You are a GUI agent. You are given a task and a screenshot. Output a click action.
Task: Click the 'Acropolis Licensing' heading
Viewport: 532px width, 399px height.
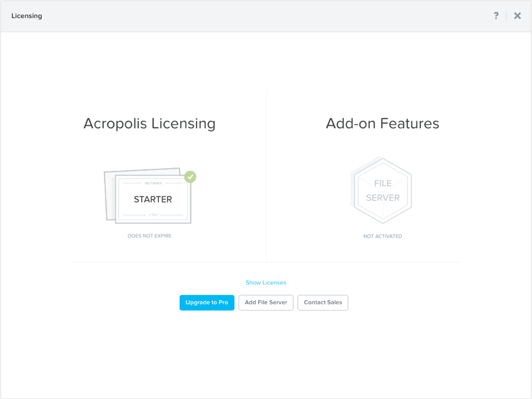tap(150, 123)
